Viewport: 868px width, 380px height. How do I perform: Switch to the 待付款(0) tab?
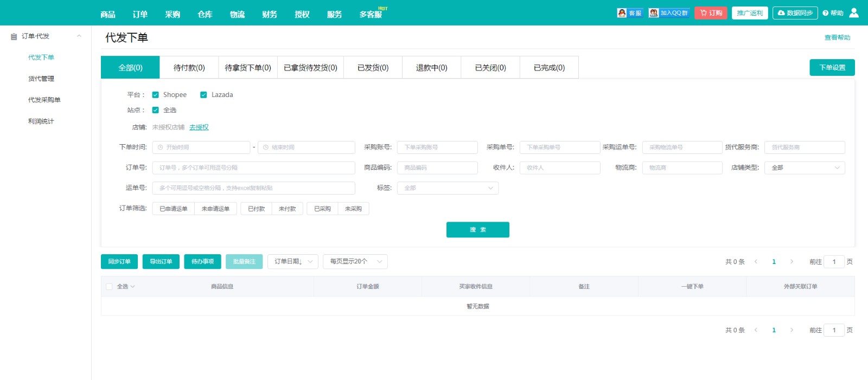click(x=189, y=68)
